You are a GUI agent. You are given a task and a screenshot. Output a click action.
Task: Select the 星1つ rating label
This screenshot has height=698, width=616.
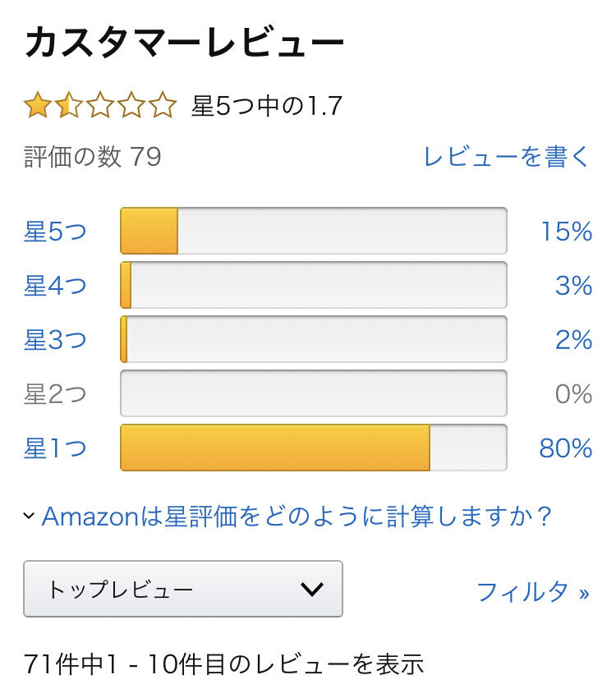55,448
